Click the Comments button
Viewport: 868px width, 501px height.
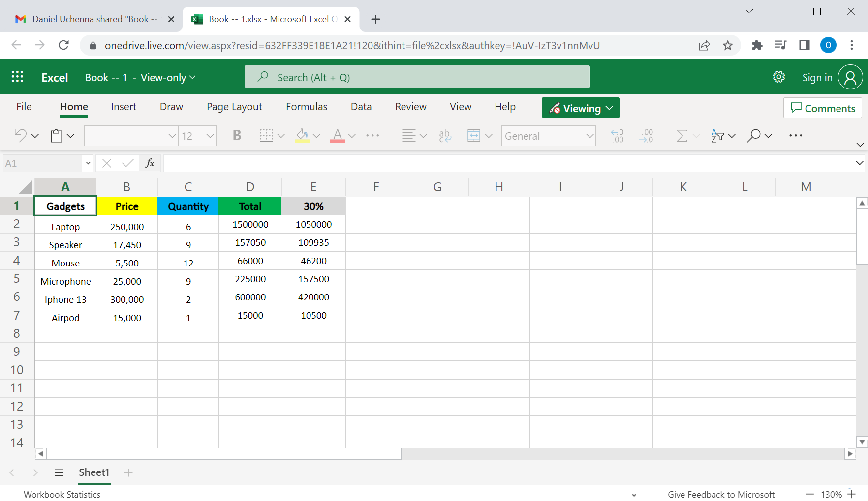822,108
